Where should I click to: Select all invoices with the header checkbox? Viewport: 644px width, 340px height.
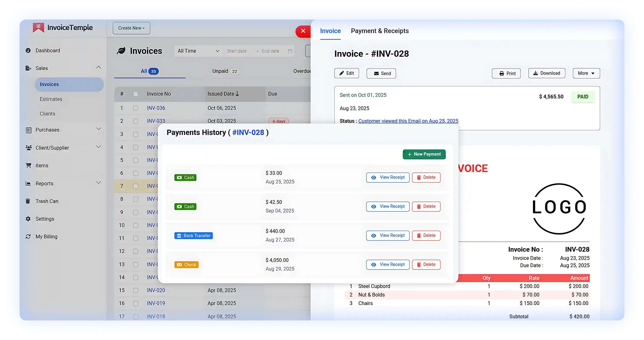pos(136,94)
